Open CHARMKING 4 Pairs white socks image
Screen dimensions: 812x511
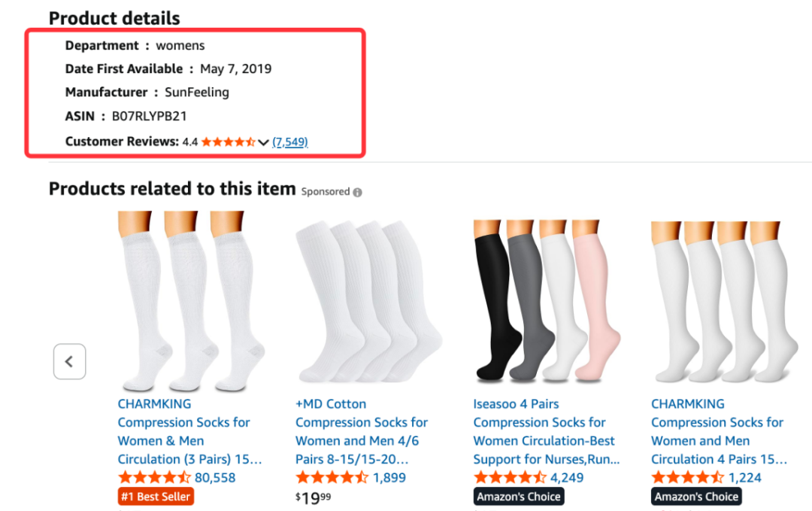[725, 301]
